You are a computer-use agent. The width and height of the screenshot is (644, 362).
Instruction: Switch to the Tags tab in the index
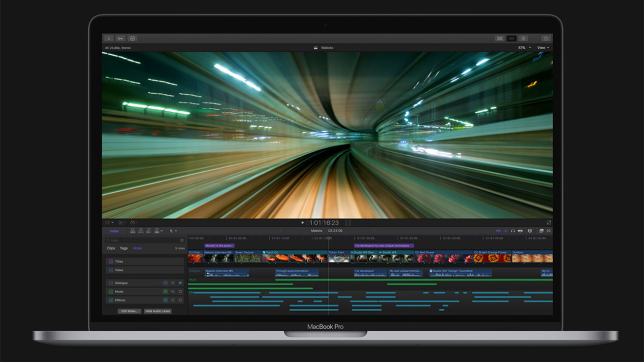124,248
